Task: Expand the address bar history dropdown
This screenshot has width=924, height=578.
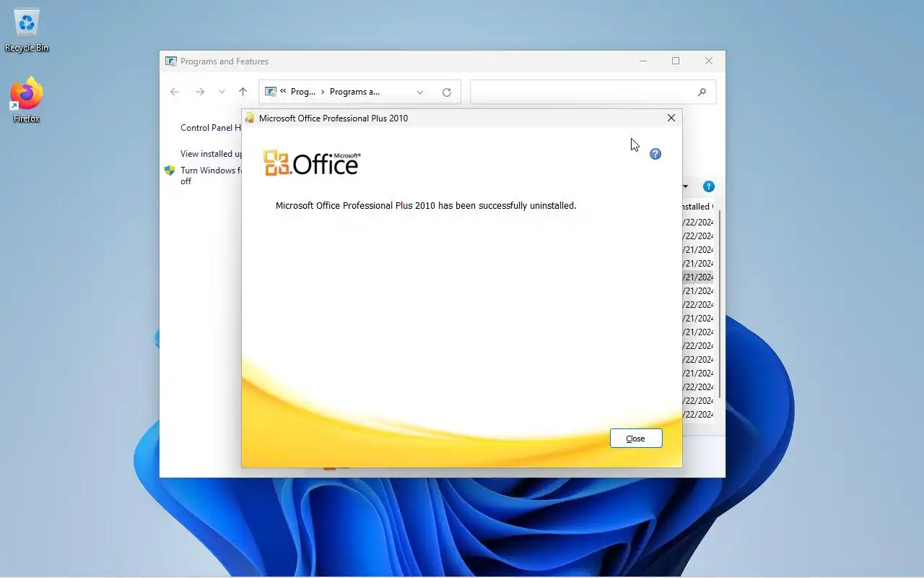Action: 420,92
